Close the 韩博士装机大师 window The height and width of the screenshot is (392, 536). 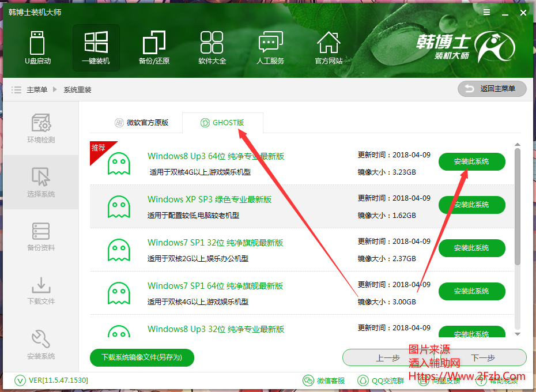click(x=523, y=13)
